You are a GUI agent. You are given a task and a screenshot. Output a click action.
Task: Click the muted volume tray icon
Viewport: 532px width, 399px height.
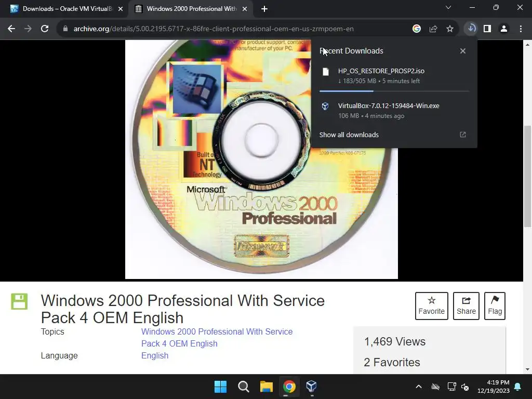coord(465,387)
